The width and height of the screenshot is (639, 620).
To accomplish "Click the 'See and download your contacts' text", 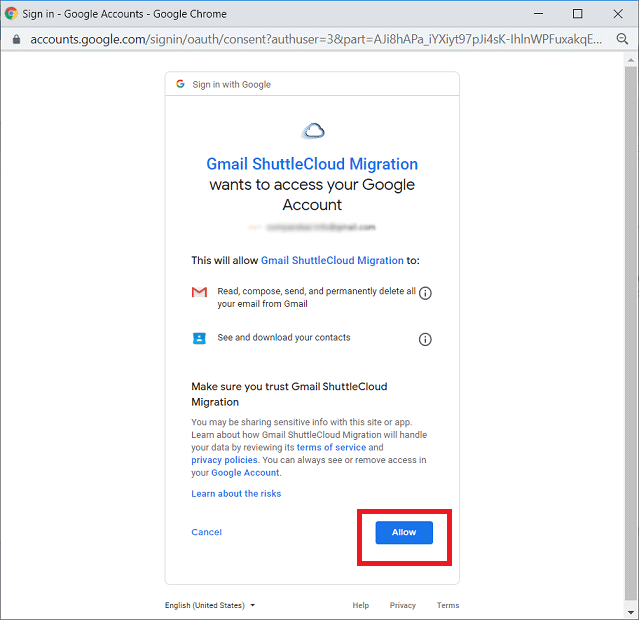I will coord(284,338).
